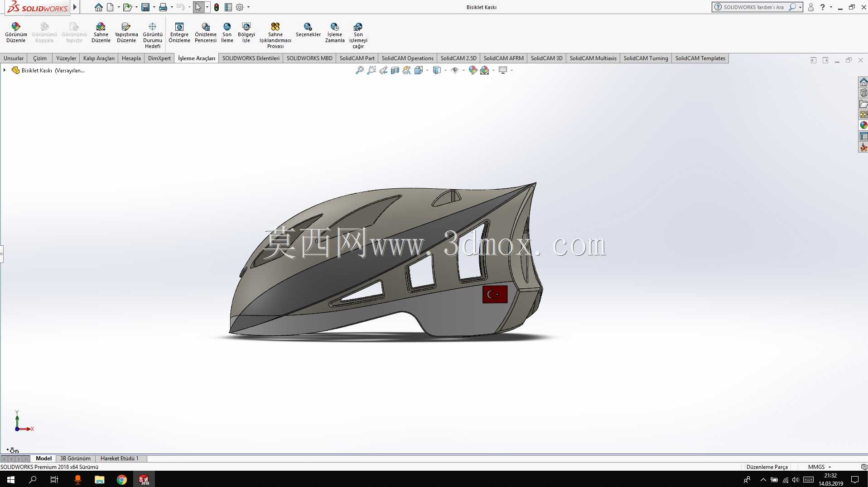The height and width of the screenshot is (487, 868).
Task: Open the Sahne Düzenle scene editor
Action: [101, 33]
